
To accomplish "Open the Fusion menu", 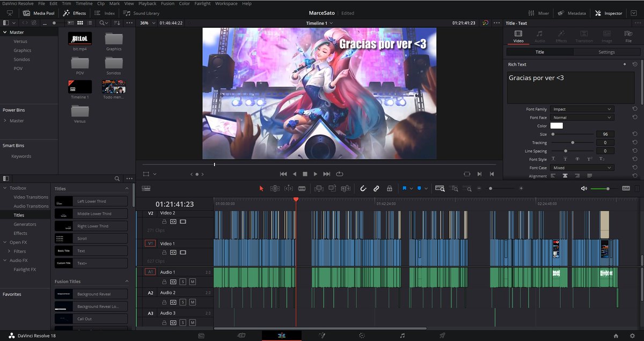I will pyautogui.click(x=167, y=4).
